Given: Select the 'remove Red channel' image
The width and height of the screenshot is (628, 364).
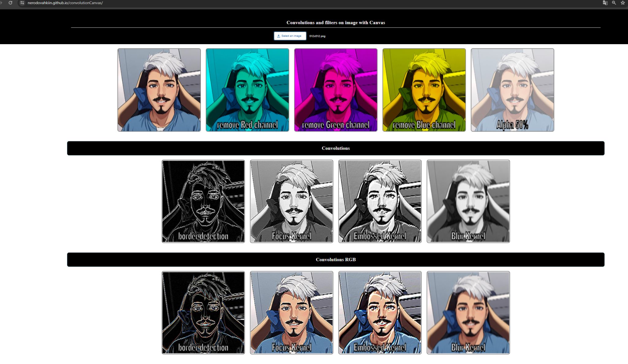Looking at the screenshot, I should coord(247,90).
